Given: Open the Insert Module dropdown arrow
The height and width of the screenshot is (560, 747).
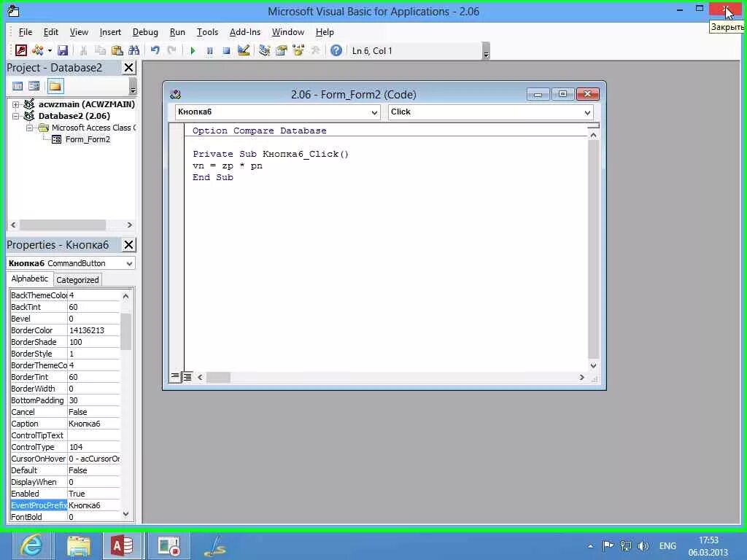Looking at the screenshot, I should (50, 50).
